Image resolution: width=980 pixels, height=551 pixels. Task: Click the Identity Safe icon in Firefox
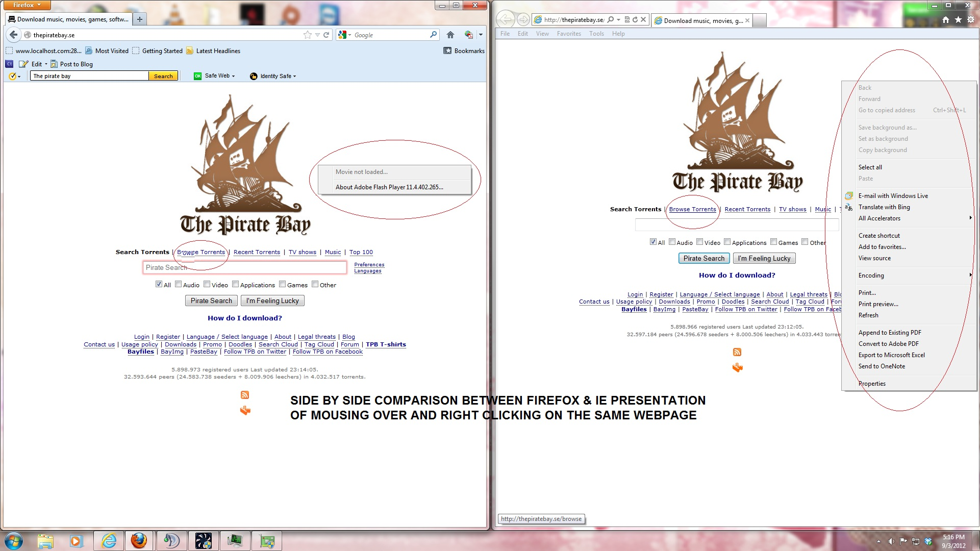[x=255, y=76]
